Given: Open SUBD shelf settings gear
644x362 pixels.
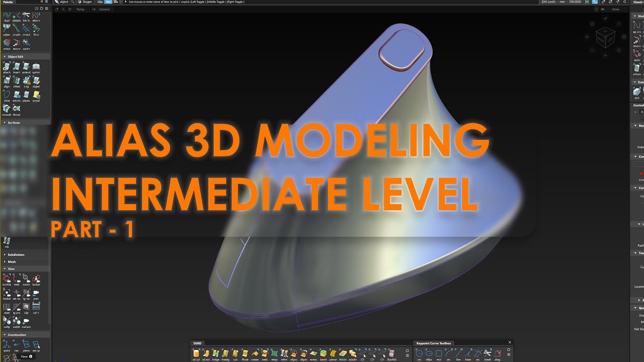Looking at the screenshot, I should coord(408,350).
